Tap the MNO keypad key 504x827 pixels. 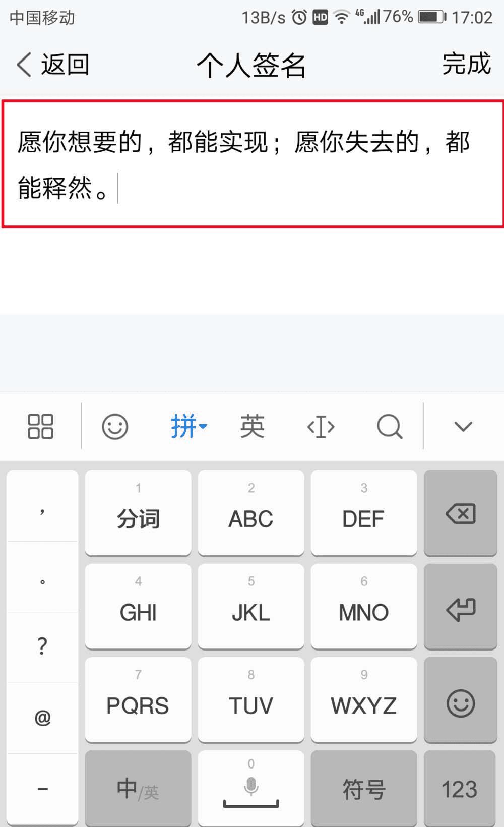pos(364,607)
